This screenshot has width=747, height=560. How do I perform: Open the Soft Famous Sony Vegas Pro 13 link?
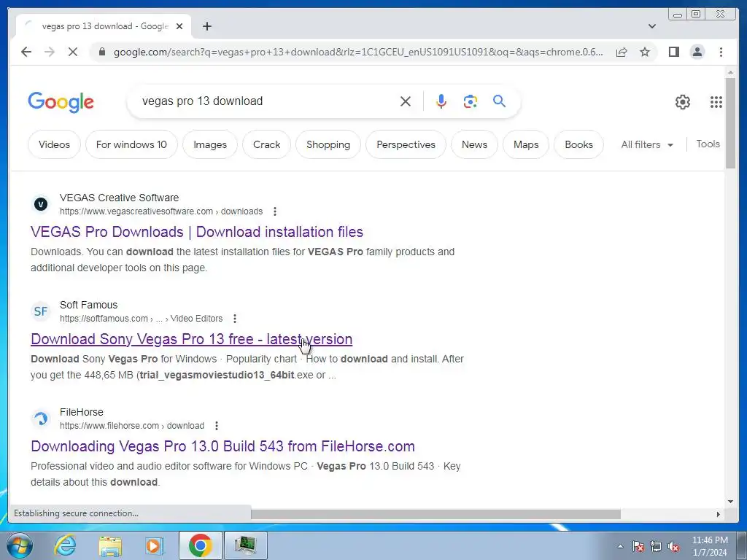pos(192,339)
